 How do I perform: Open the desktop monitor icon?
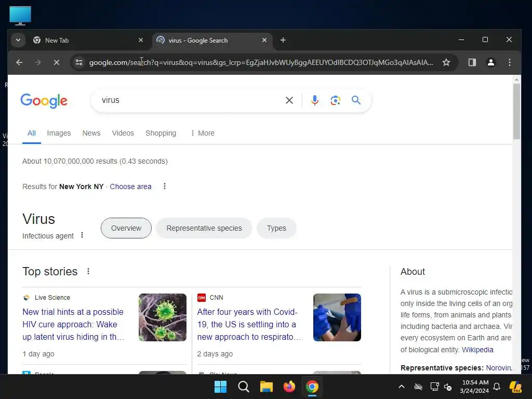[20, 16]
